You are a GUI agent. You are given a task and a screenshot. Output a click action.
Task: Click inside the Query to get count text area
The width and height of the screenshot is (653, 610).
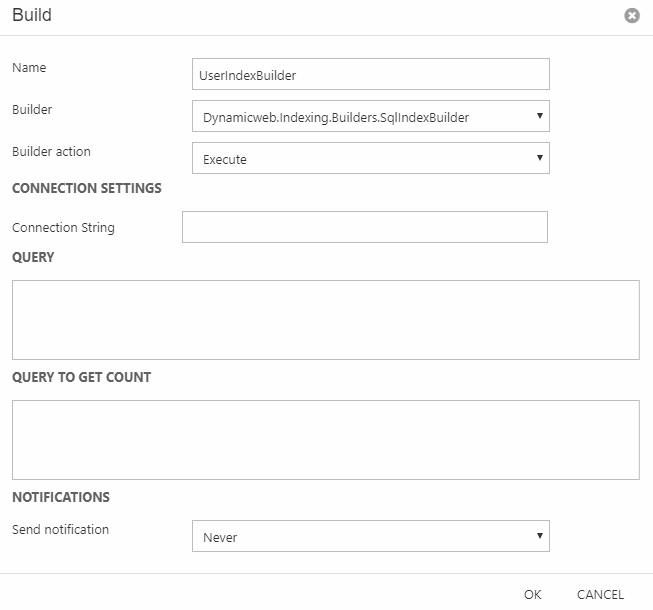click(x=325, y=439)
